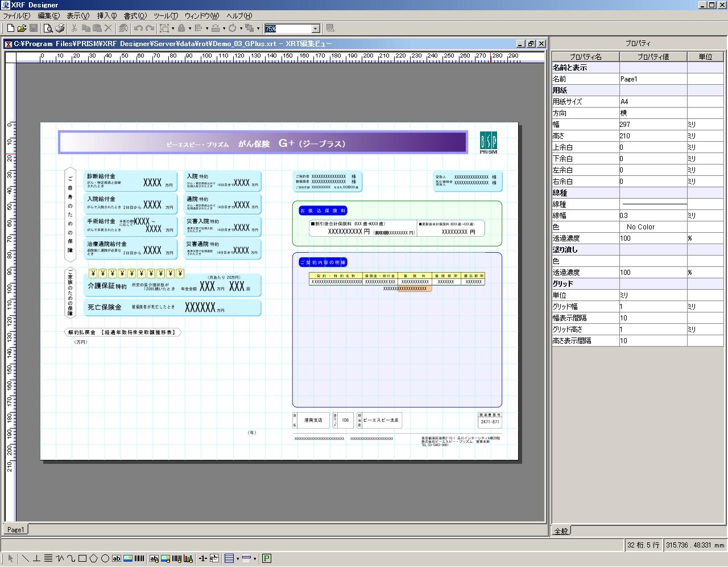Select the arrow pointer tool
Screen dimensions: 728x568
pos(10,558)
